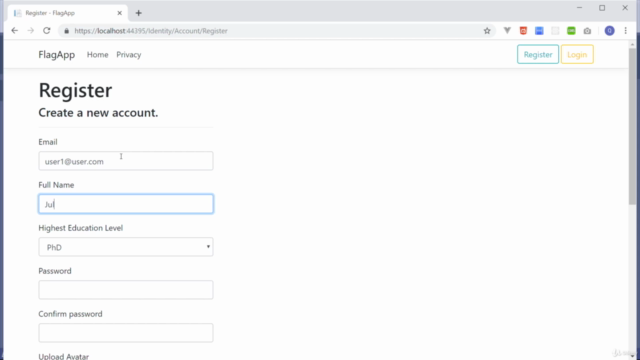Minimize the Chrome window
The width and height of the screenshot is (640, 360).
click(x=579, y=8)
